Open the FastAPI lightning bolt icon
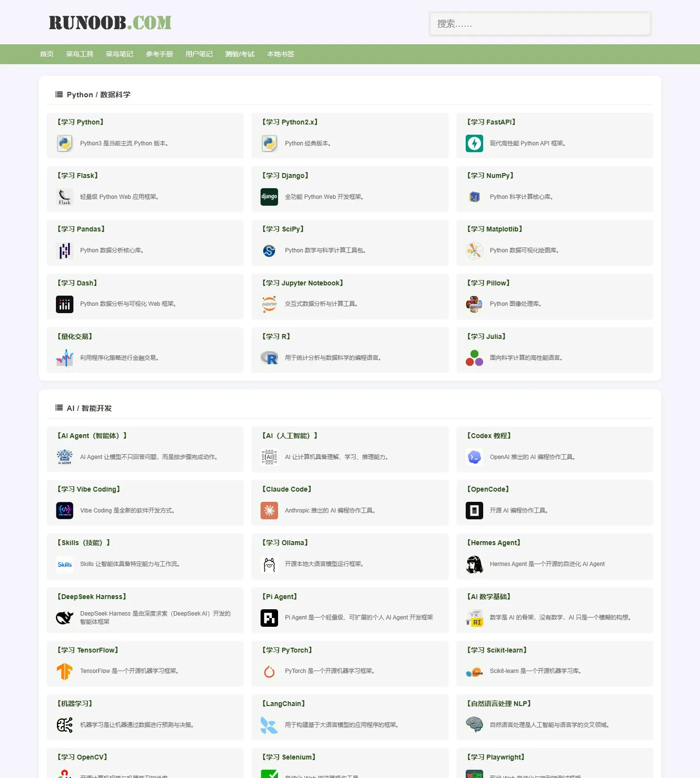This screenshot has width=700, height=778. (474, 143)
